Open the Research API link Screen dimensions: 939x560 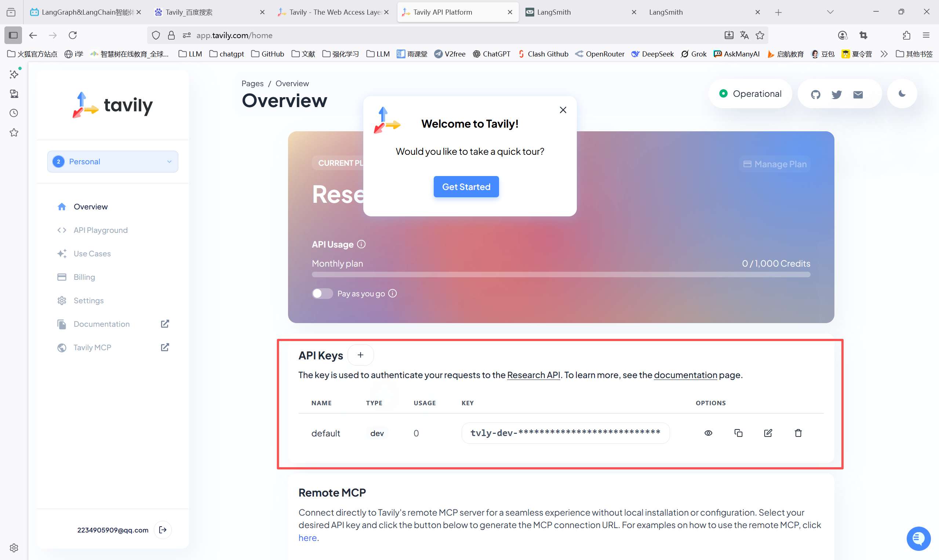pos(533,375)
